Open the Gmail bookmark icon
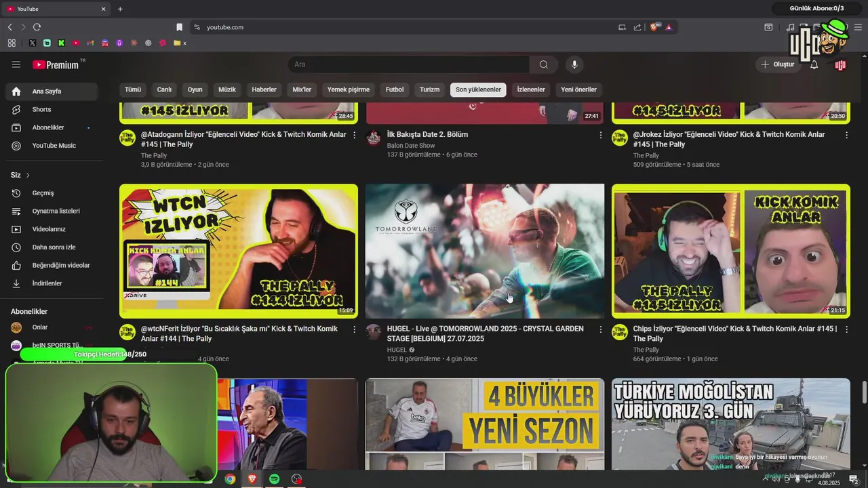Image resolution: width=868 pixels, height=488 pixels. point(90,43)
